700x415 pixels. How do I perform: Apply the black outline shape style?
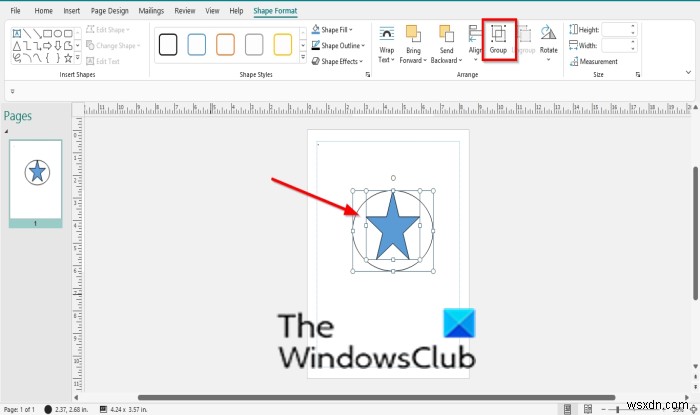coord(168,45)
